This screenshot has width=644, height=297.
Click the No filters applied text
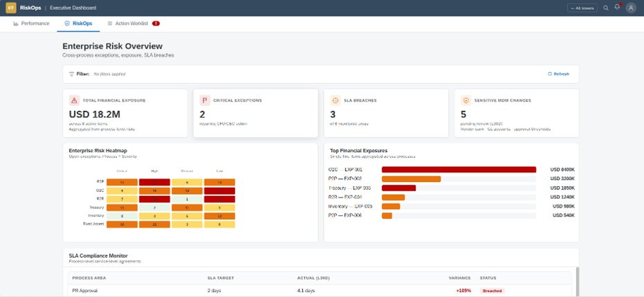[x=109, y=74]
